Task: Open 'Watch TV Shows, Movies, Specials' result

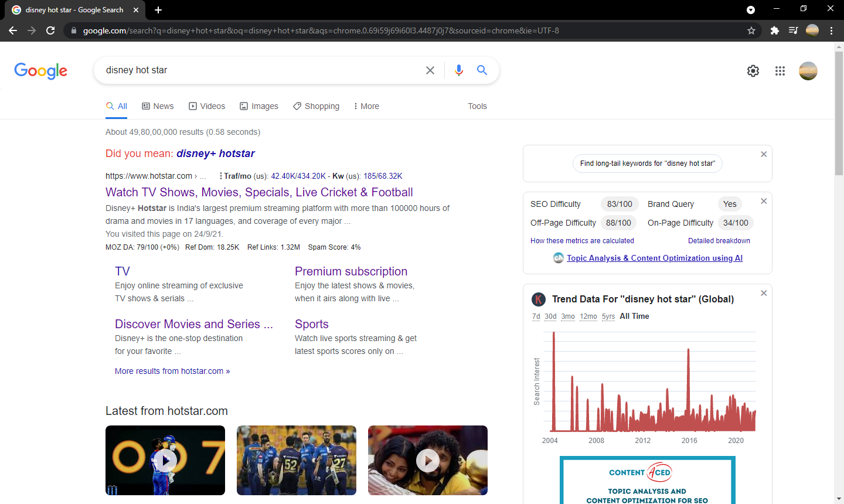Action: (x=259, y=192)
